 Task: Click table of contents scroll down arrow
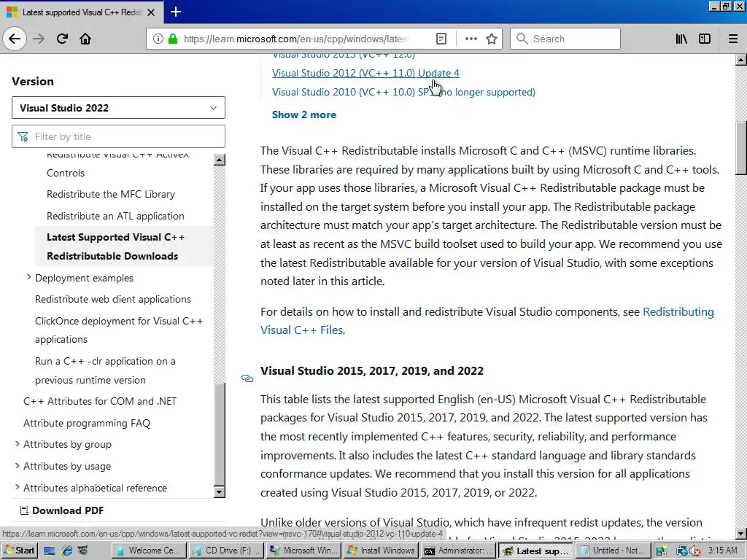tap(219, 492)
